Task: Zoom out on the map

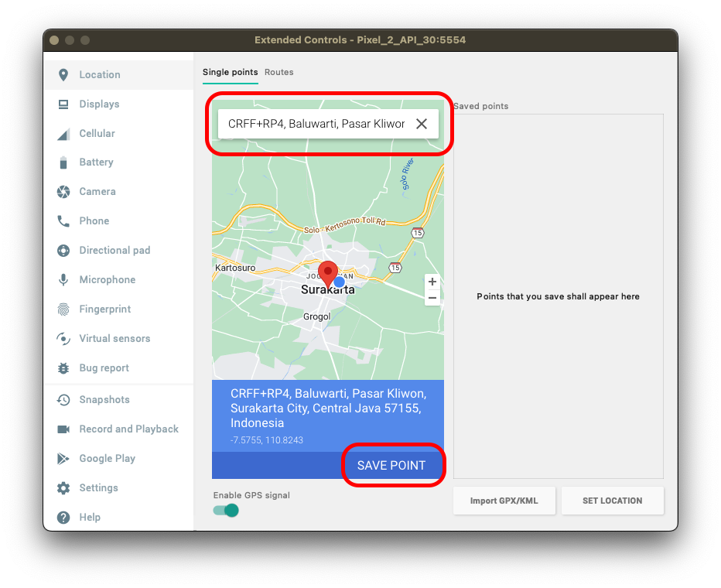Action: pyautogui.click(x=432, y=298)
